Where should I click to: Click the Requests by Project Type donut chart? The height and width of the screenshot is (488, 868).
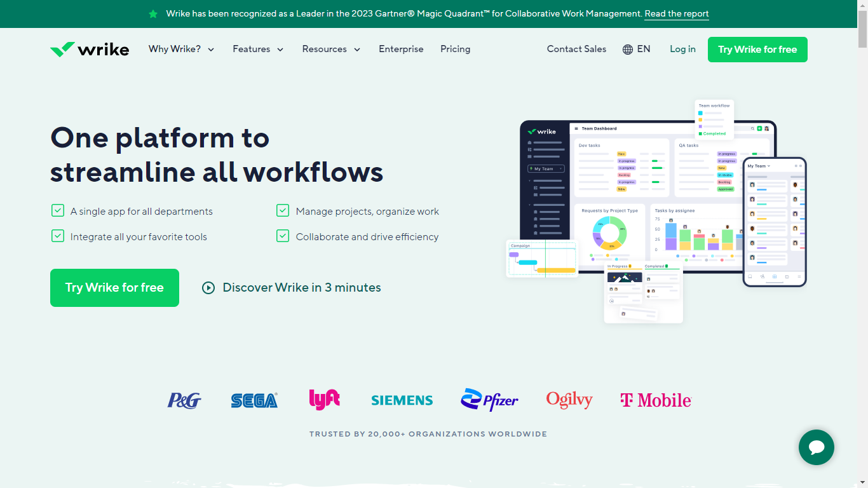pos(609,232)
